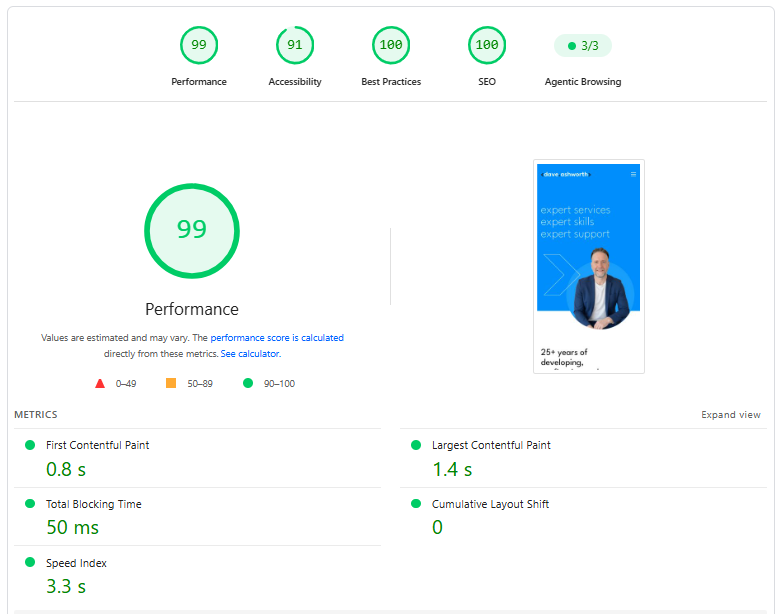The width and height of the screenshot is (781, 614).
Task: Click the Cumulative Layout Shift value 0
Action: coord(437,527)
